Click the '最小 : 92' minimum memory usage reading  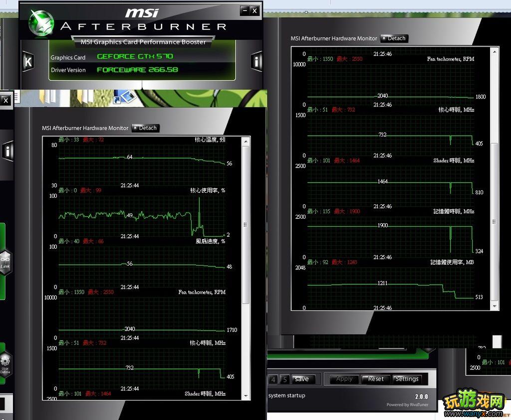[317, 262]
